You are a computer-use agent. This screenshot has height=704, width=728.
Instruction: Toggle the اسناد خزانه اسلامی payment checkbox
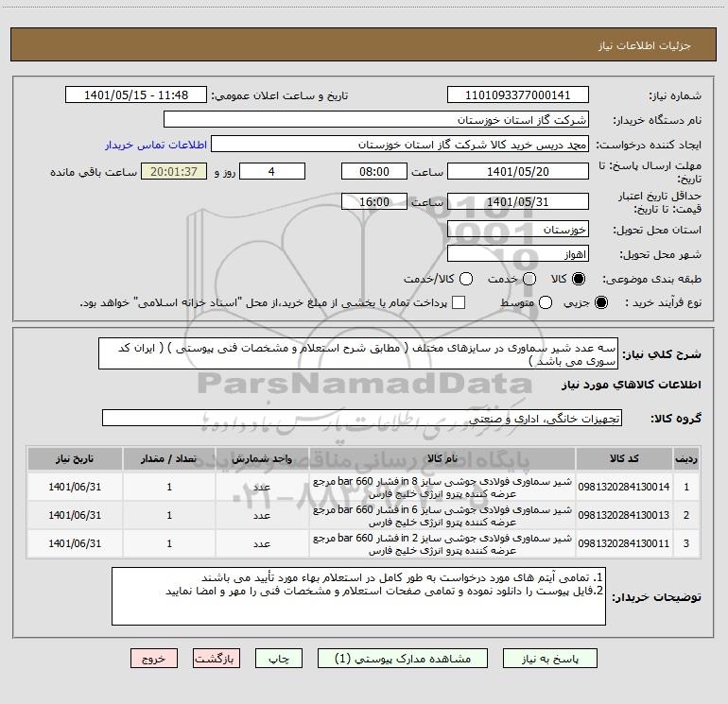point(459,302)
